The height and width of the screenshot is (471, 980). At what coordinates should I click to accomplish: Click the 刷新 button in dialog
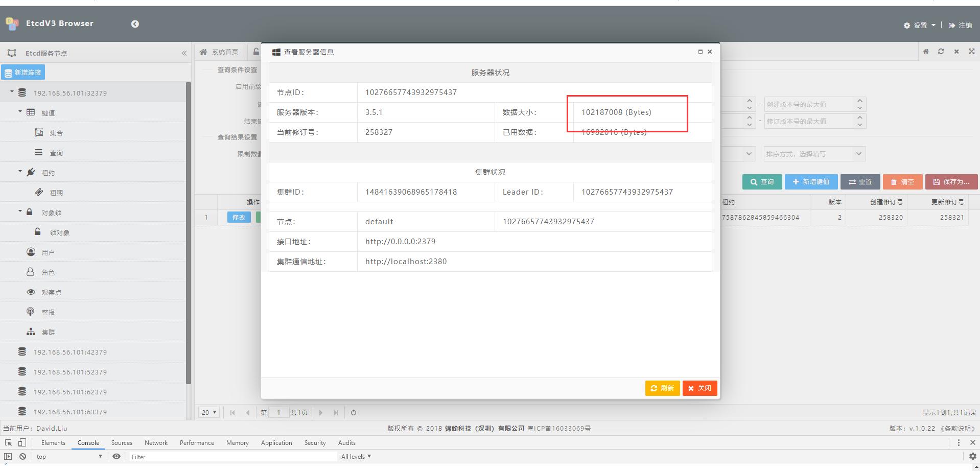coord(662,388)
